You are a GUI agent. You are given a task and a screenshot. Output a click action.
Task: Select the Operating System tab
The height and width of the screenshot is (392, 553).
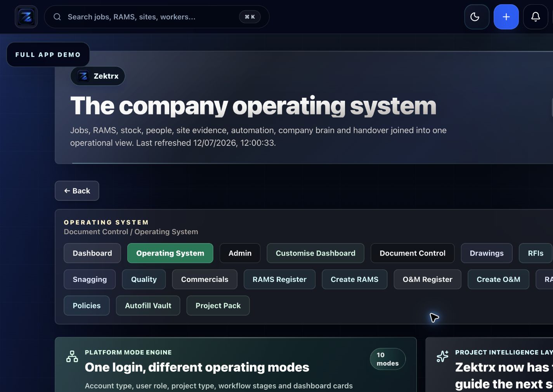point(170,253)
